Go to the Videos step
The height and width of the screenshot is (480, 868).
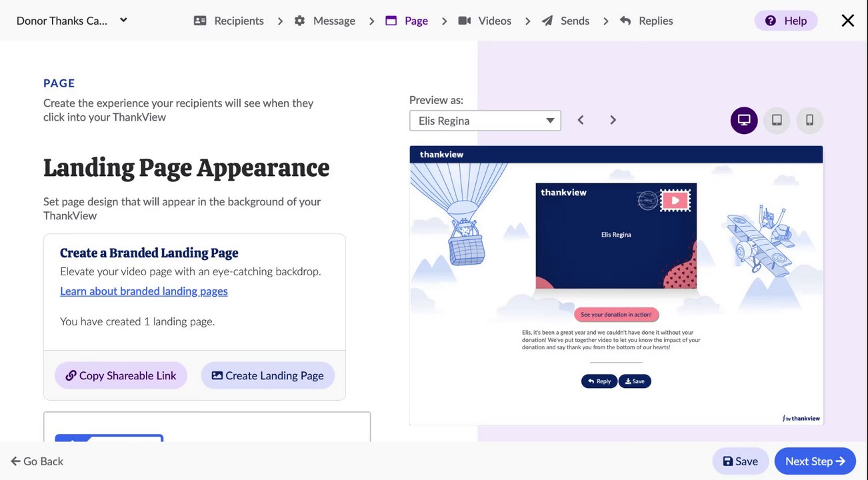(x=485, y=21)
